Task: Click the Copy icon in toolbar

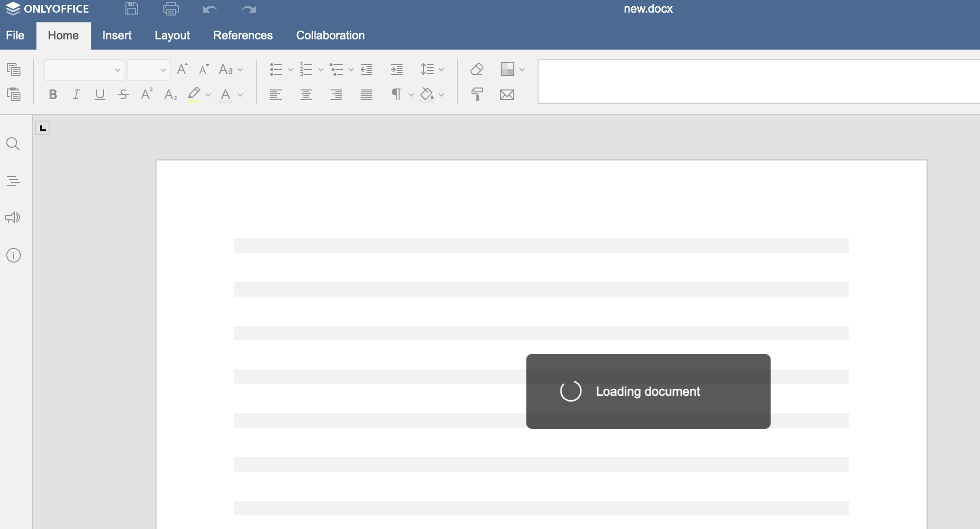Action: [14, 70]
